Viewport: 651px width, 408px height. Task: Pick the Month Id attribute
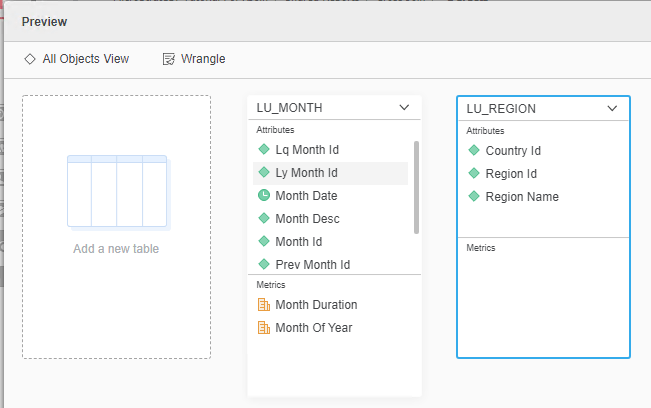tap(297, 242)
